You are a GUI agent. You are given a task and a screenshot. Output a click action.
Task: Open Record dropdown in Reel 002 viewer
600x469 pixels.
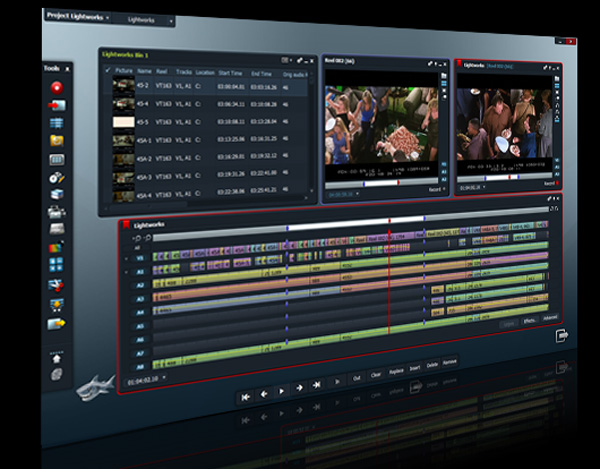pyautogui.click(x=437, y=189)
